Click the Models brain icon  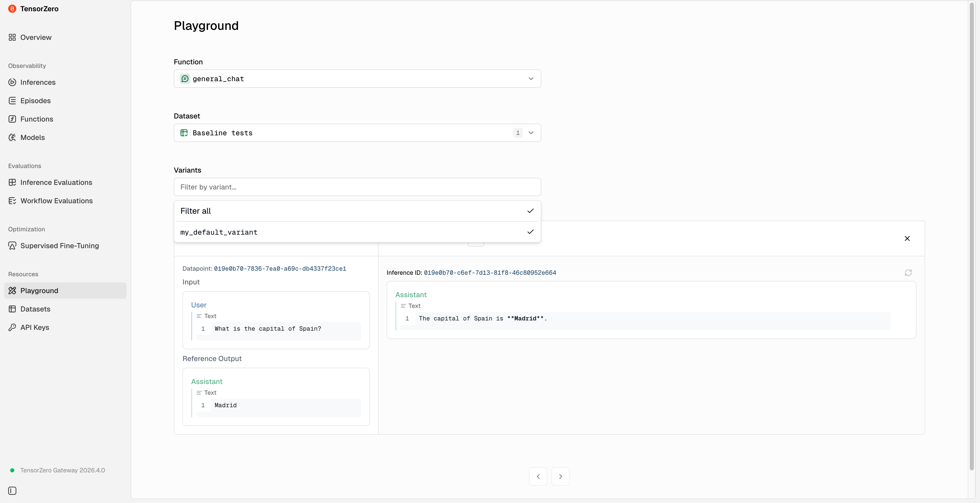[12, 137]
